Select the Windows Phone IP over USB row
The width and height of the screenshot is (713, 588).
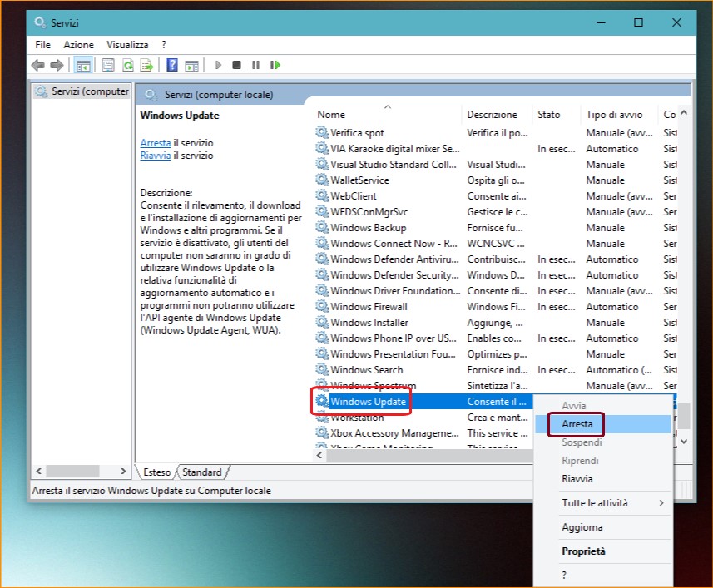point(496,338)
